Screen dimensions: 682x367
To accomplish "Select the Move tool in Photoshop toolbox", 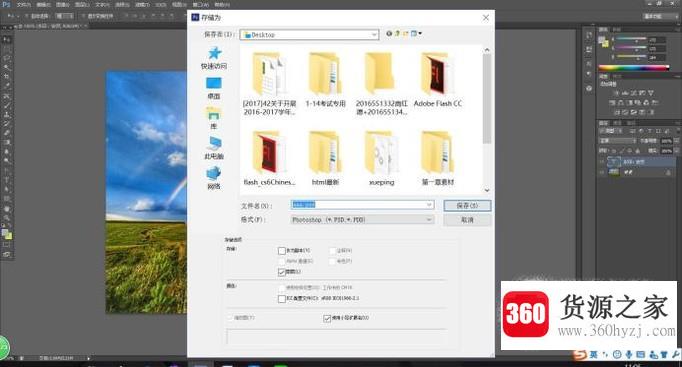I will 7,39.
